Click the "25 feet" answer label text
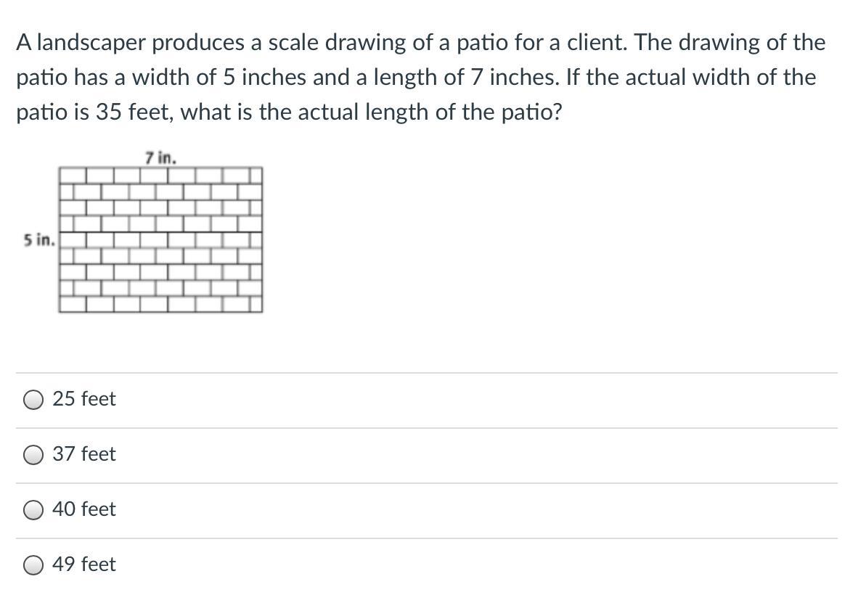The width and height of the screenshot is (866, 616). pos(84,398)
